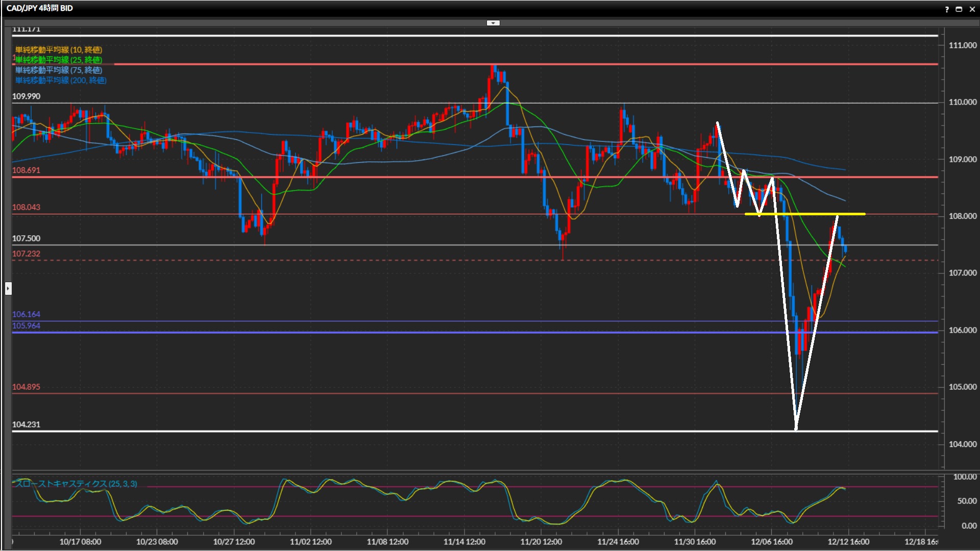
Task: Click the 12/12 16:00 time axis marker
Action: [x=848, y=542]
